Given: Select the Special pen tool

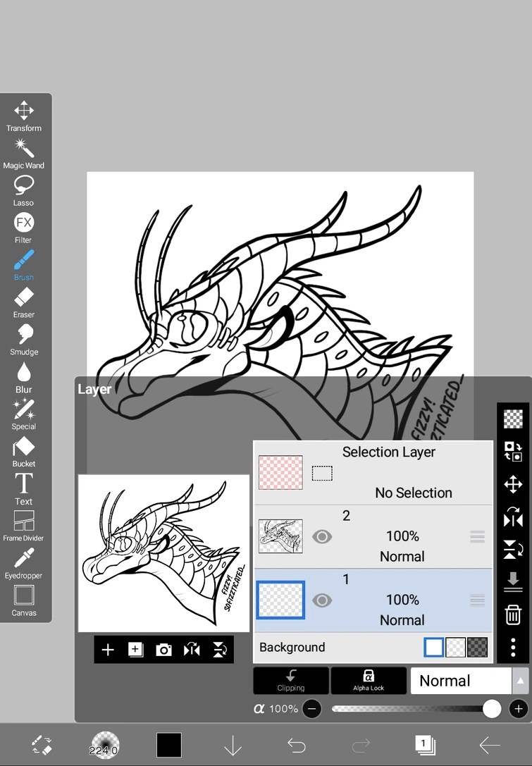Looking at the screenshot, I should 23,415.
